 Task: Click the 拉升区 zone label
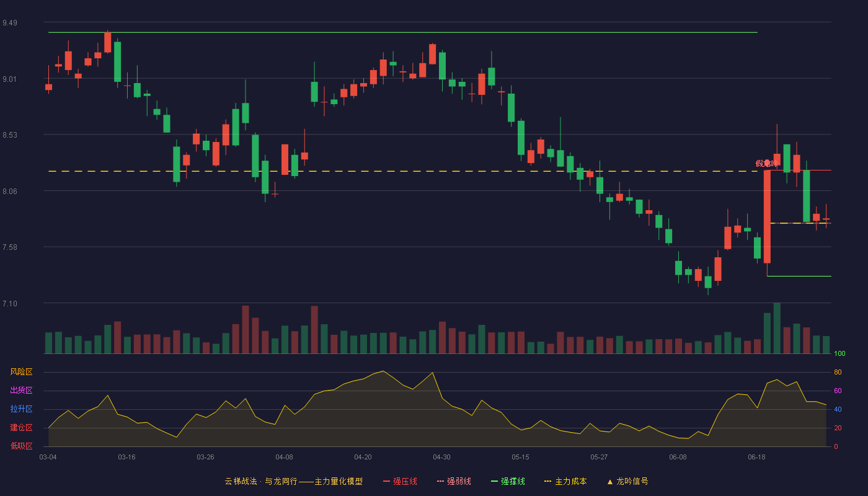21,409
